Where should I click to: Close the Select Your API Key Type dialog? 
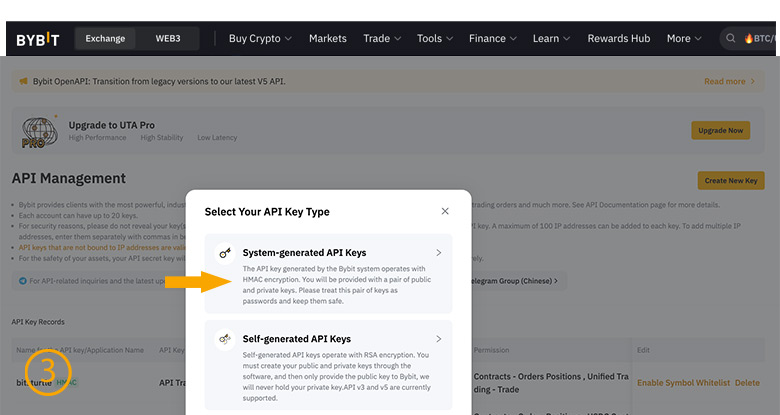(445, 211)
